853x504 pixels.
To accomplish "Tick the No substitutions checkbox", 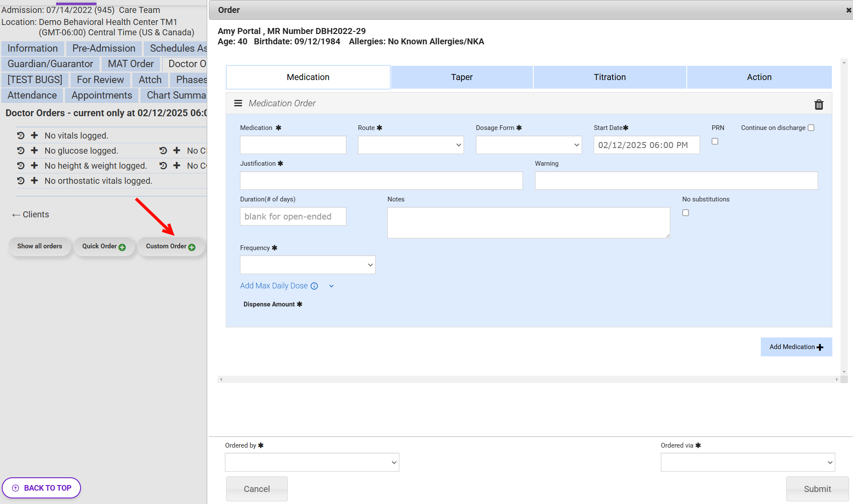I will [x=685, y=213].
